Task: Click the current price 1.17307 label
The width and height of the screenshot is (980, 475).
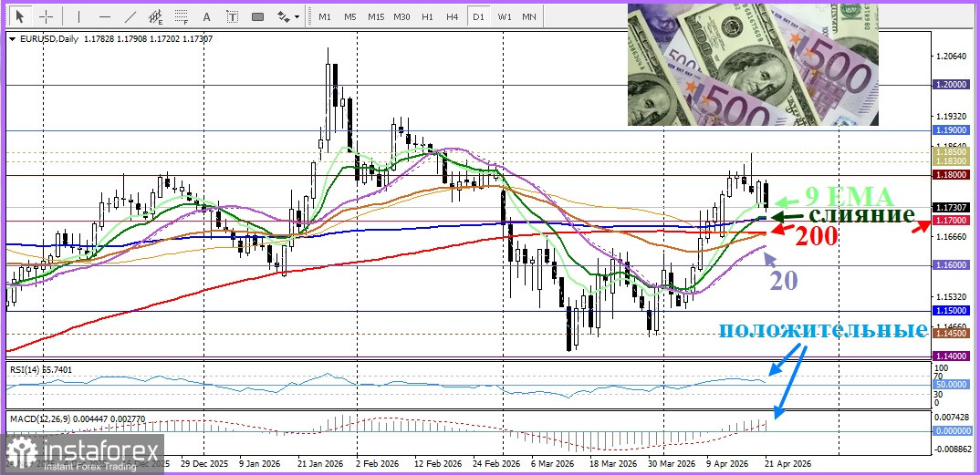Action: (x=952, y=207)
